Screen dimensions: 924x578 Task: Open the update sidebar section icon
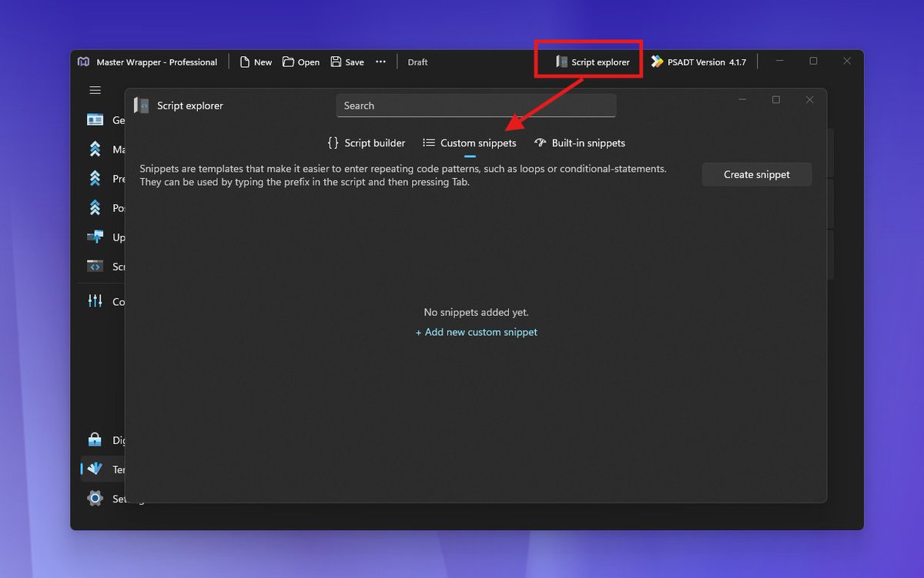point(95,237)
